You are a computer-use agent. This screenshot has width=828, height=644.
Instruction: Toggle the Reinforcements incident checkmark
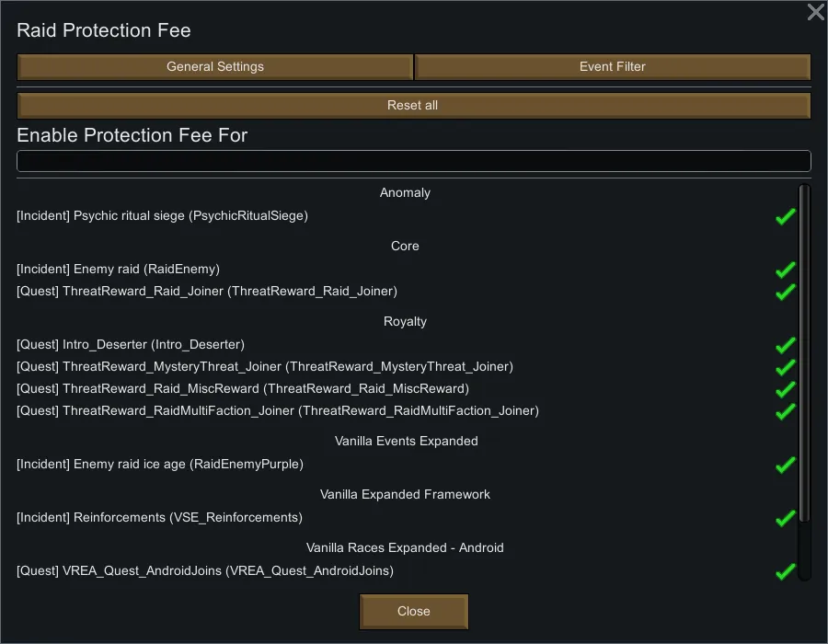tap(785, 518)
